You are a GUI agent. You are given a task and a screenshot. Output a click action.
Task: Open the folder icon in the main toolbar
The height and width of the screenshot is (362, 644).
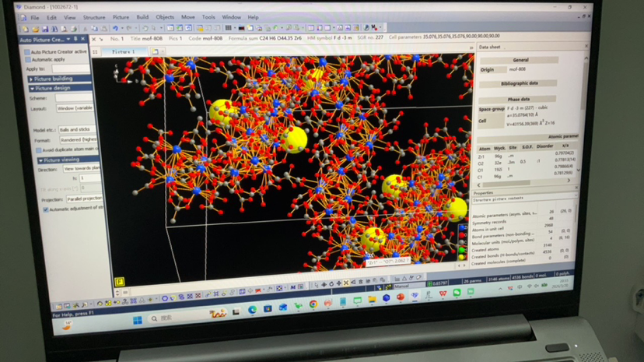tap(33, 29)
